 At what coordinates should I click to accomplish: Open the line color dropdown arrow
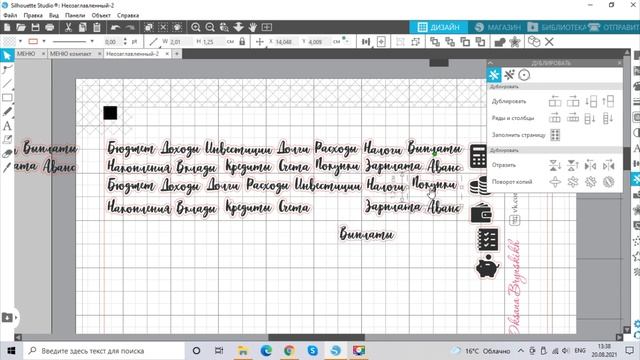point(44,41)
